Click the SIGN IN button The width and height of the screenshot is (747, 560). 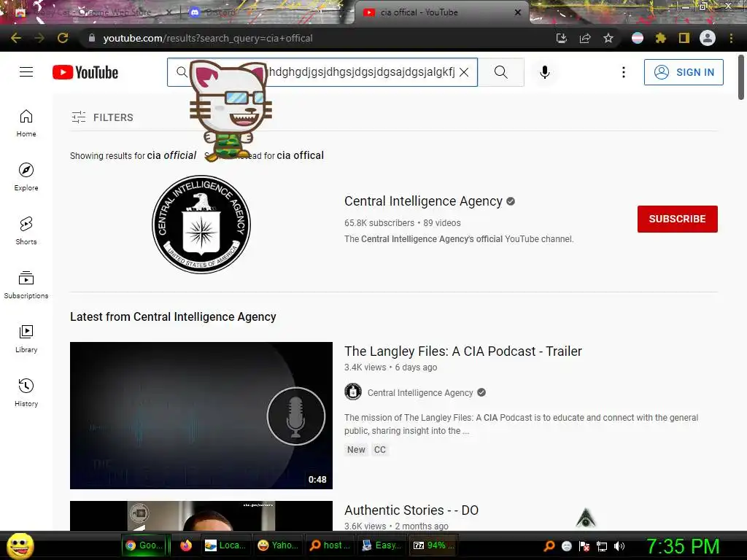coord(684,72)
